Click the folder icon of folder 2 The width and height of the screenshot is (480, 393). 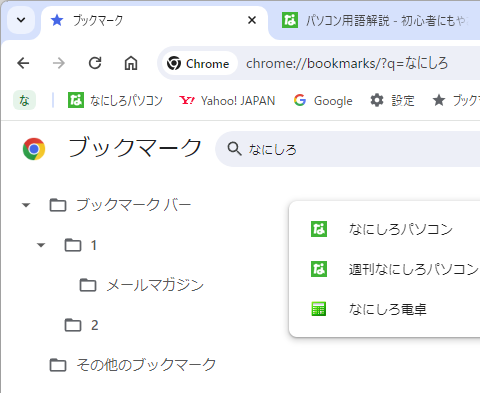point(73,325)
